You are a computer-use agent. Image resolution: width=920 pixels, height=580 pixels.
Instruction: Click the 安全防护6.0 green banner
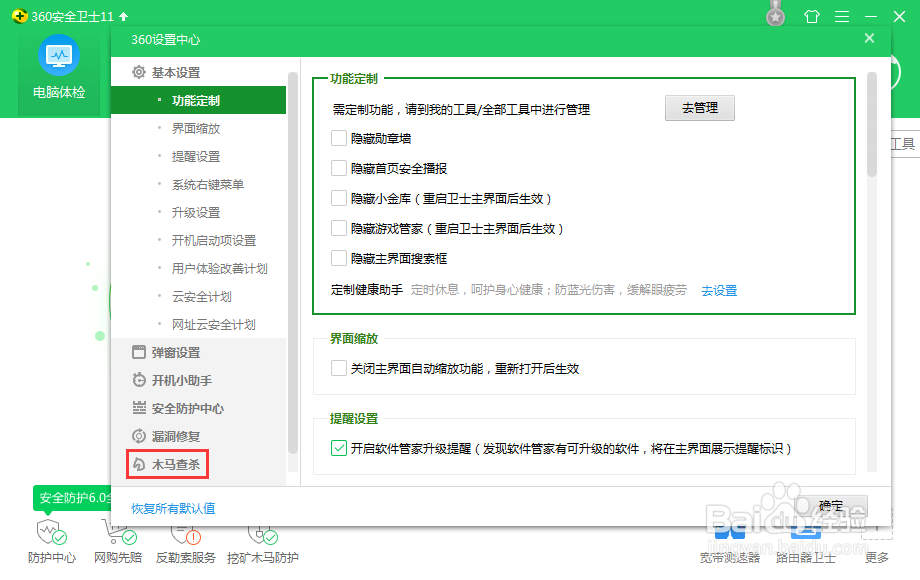73,498
